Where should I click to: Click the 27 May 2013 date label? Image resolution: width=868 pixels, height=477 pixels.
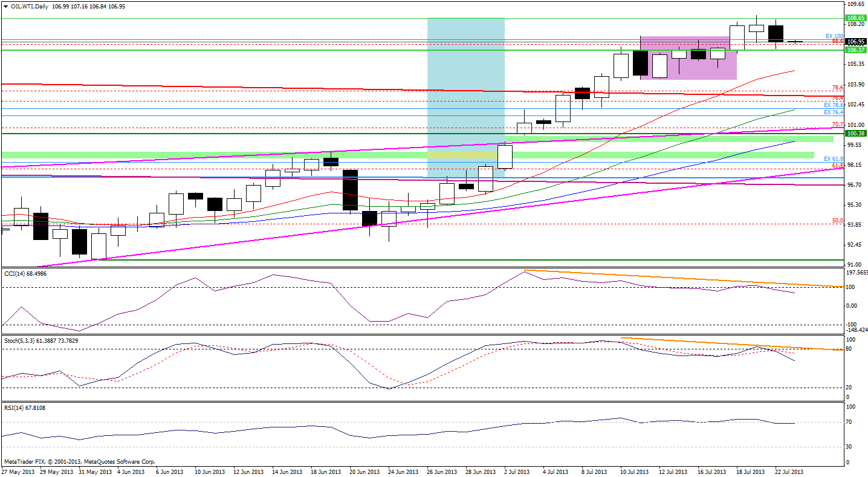[x=19, y=471]
